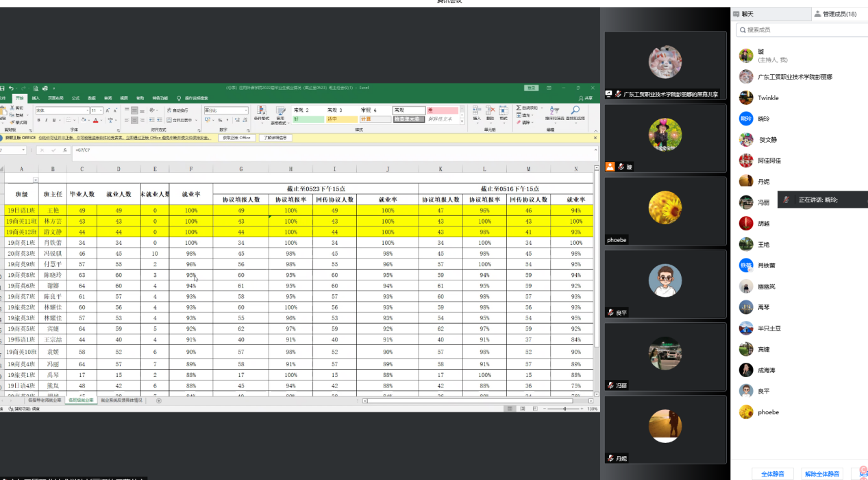
Task: Click the Mute All (全体静音) button
Action: [x=773, y=473]
